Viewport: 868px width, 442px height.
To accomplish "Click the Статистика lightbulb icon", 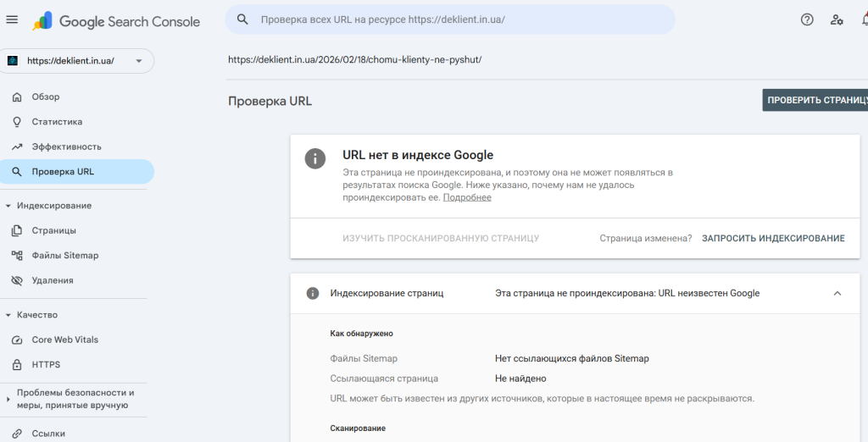I will [x=17, y=122].
